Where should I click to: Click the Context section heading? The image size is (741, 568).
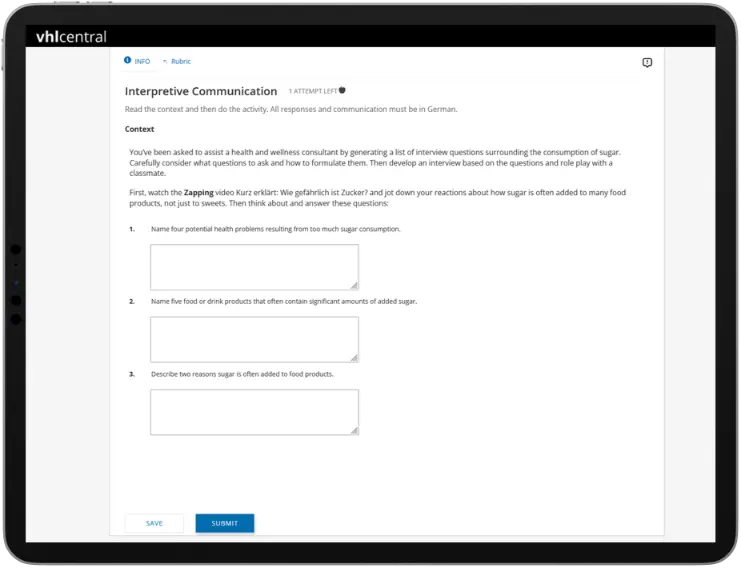click(140, 129)
